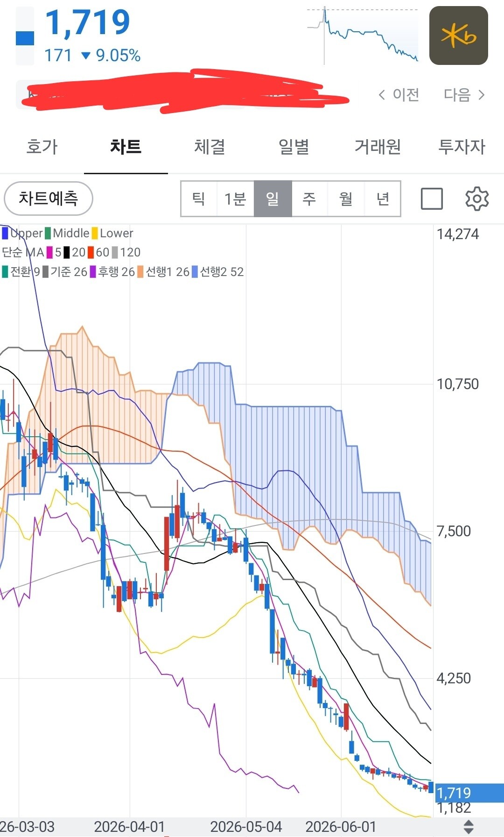Select the 년 yearly interval
The height and width of the screenshot is (837, 504).
coord(383,199)
